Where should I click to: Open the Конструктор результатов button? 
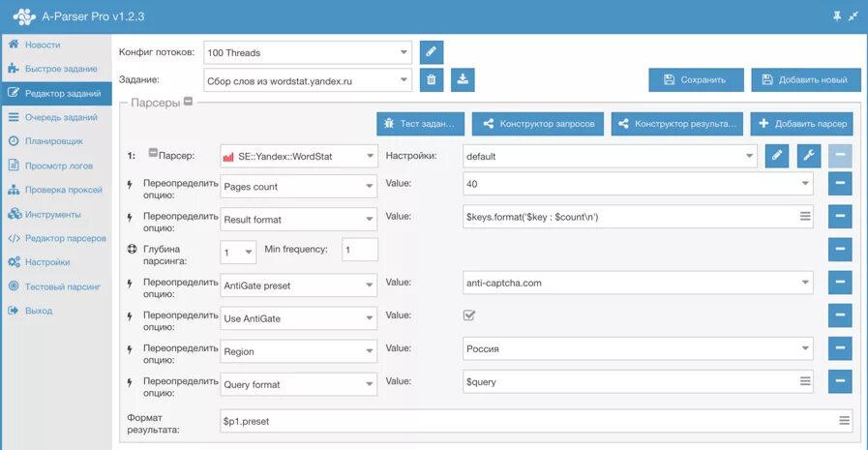click(676, 124)
